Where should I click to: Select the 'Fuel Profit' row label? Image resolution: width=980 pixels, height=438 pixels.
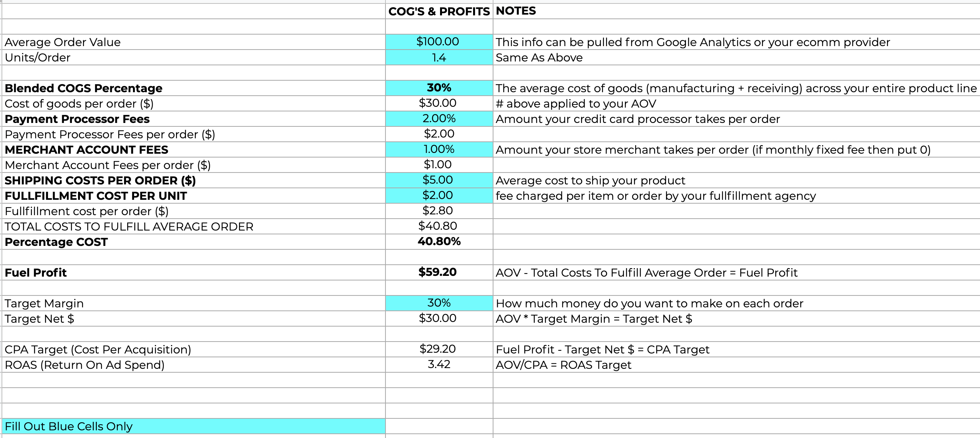point(36,272)
